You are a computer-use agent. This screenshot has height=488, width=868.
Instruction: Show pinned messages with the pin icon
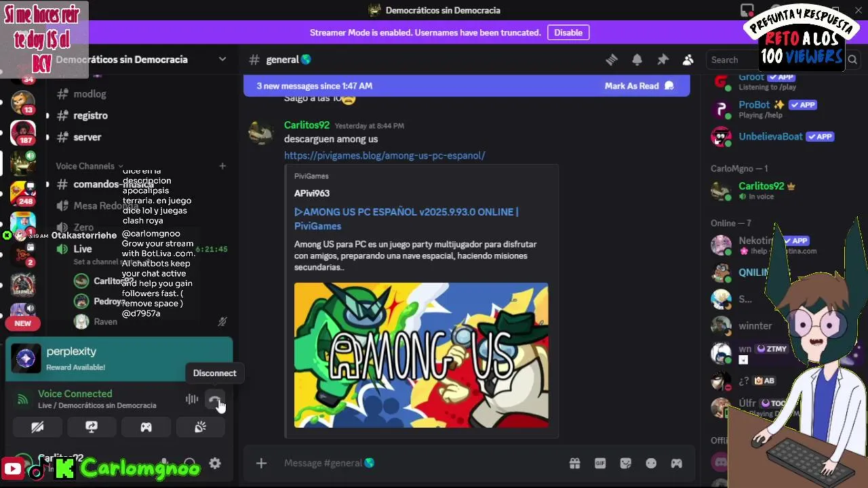pos(663,60)
